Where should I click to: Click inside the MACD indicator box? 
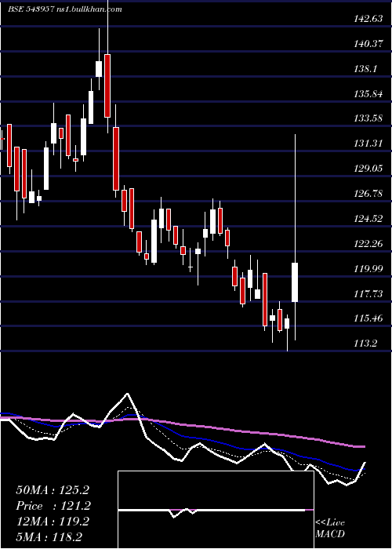(216, 510)
